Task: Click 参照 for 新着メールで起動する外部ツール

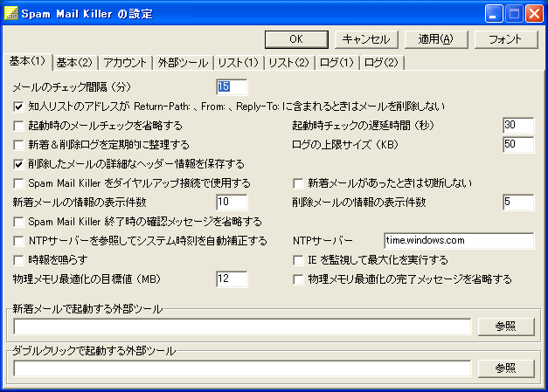Action: point(506,327)
